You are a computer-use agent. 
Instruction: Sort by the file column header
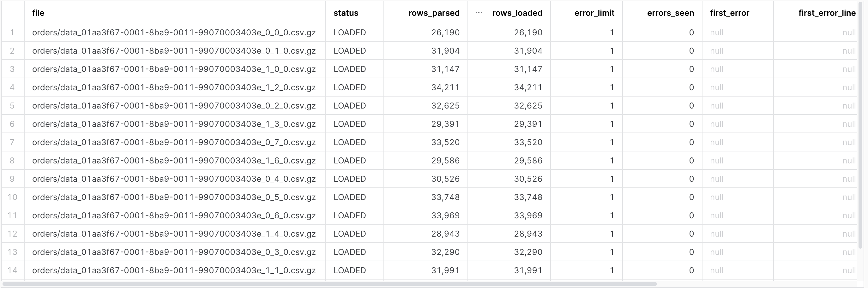tap(39, 13)
